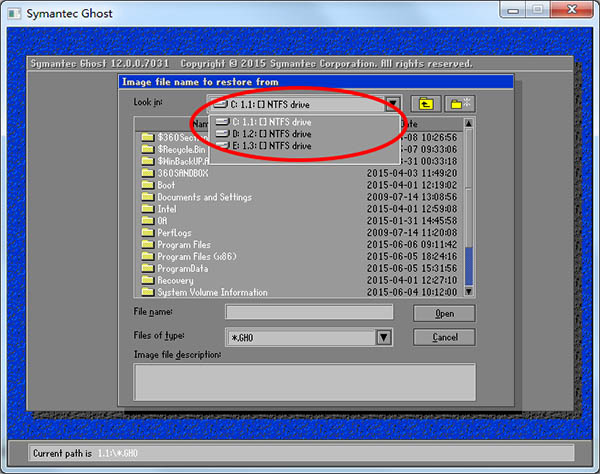Click date 2009-07-14 11:20:08

[x=412, y=233]
